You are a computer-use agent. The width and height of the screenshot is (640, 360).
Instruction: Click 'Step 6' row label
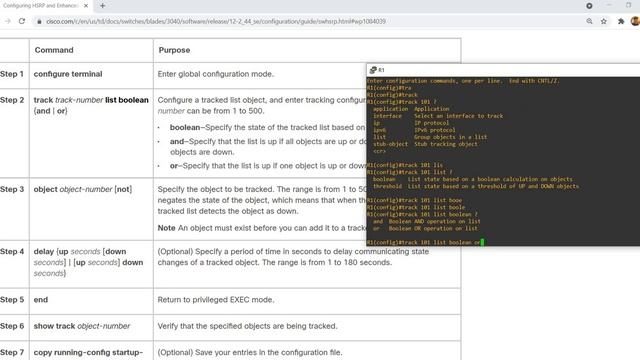pos(12,326)
